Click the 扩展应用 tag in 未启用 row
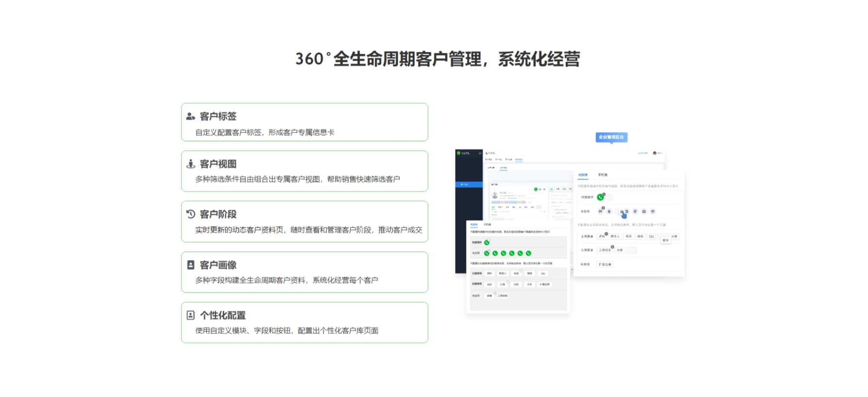 point(605,265)
